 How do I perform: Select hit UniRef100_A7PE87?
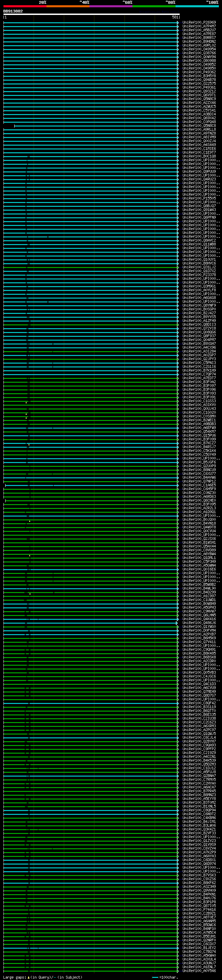click(x=199, y=34)
